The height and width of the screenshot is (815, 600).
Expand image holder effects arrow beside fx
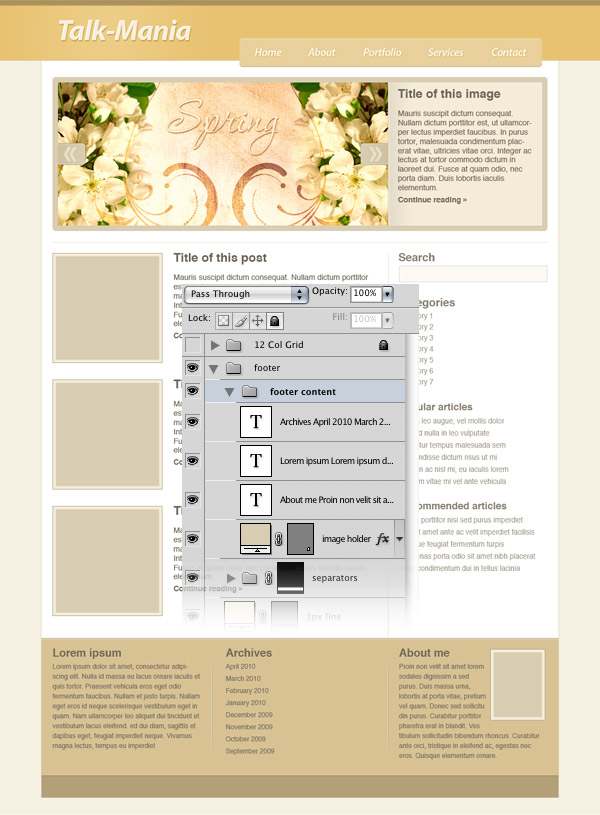point(399,539)
